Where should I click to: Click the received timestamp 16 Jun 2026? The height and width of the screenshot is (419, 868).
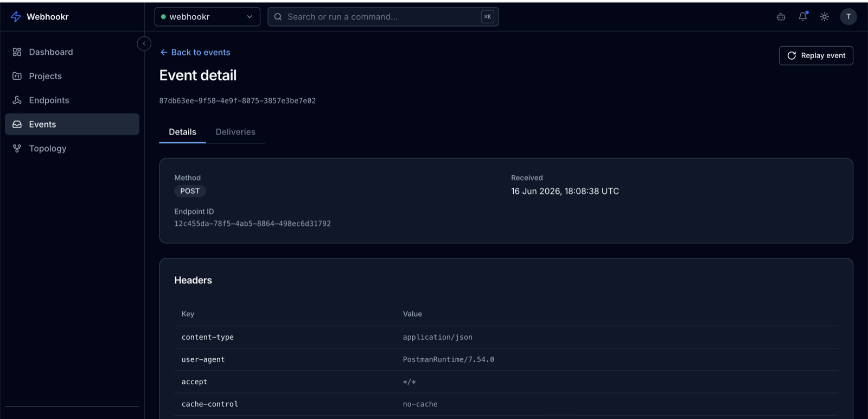tap(565, 191)
